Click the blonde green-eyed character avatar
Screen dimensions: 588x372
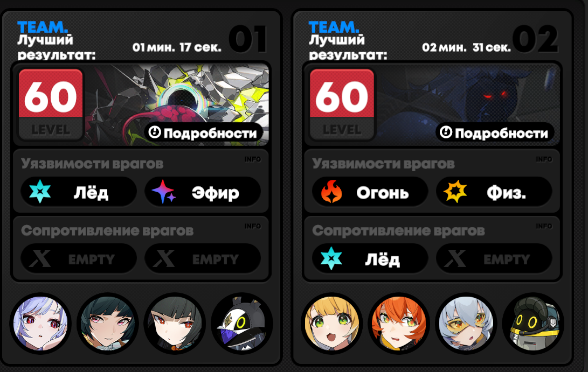[x=332, y=324]
